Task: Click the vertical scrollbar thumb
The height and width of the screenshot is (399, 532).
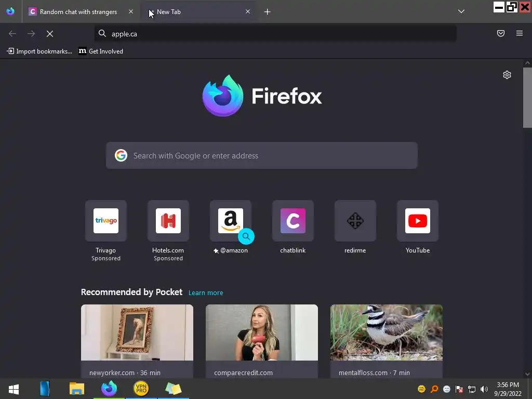Action: [x=527, y=98]
